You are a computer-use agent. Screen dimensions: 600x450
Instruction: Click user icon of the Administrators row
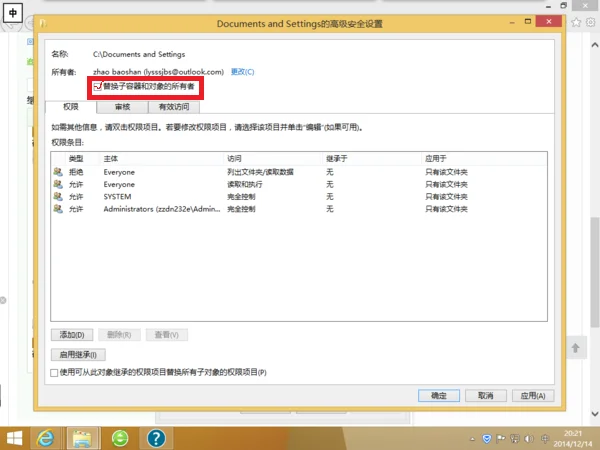click(x=58, y=209)
